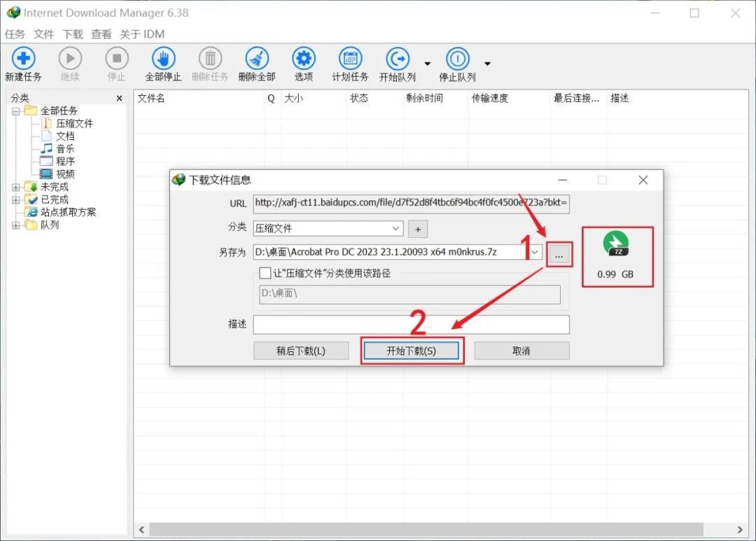Open the Stop Queue dropdown arrow
The image size is (756, 541).
[487, 64]
